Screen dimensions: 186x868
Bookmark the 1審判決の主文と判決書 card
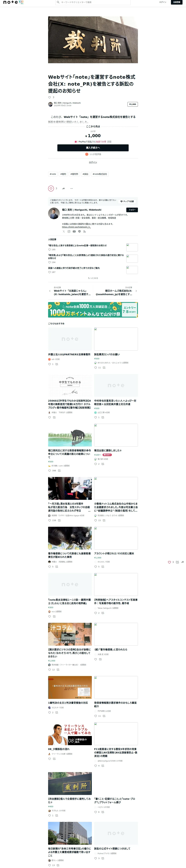[x=57, y=712]
